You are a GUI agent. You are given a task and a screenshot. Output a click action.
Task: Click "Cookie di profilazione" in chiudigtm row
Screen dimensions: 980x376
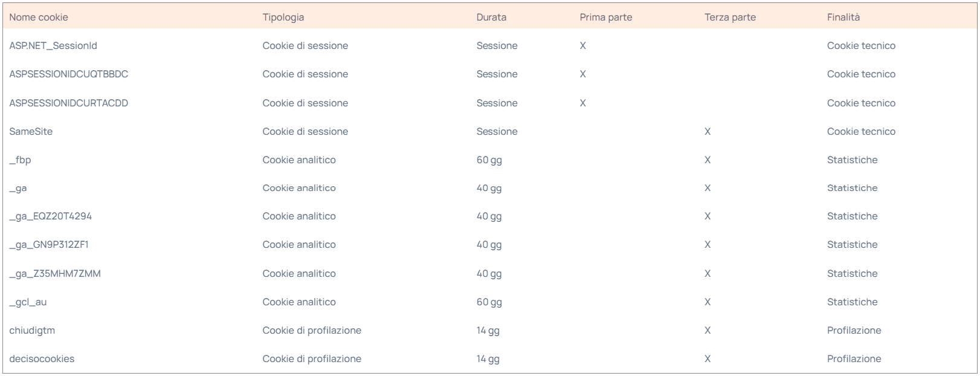[x=312, y=331]
